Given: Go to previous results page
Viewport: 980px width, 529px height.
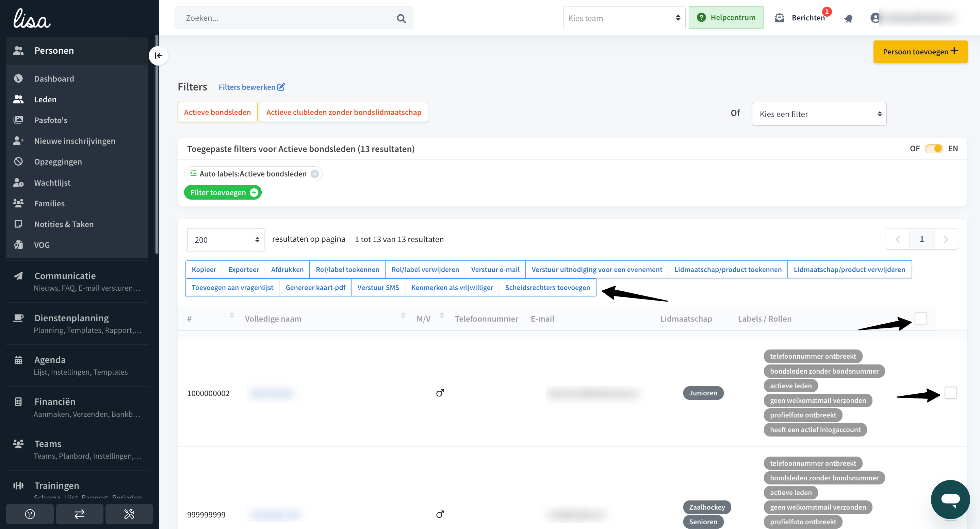Looking at the screenshot, I should click(x=898, y=239).
